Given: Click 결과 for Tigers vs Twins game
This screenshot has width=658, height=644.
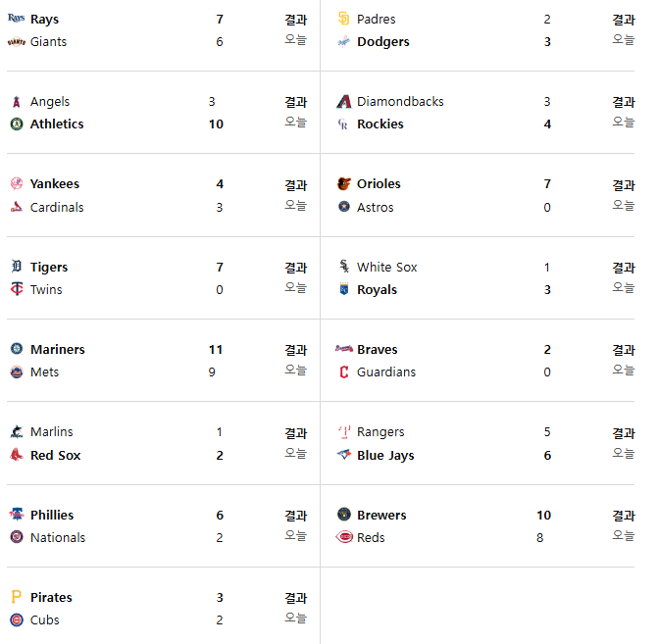Looking at the screenshot, I should (x=296, y=268).
